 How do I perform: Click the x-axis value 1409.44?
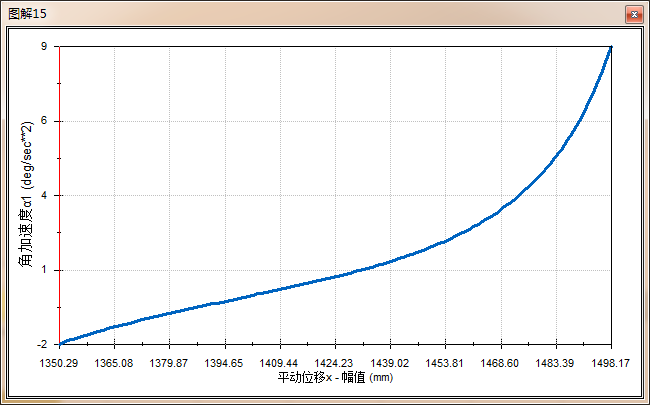[x=279, y=363]
